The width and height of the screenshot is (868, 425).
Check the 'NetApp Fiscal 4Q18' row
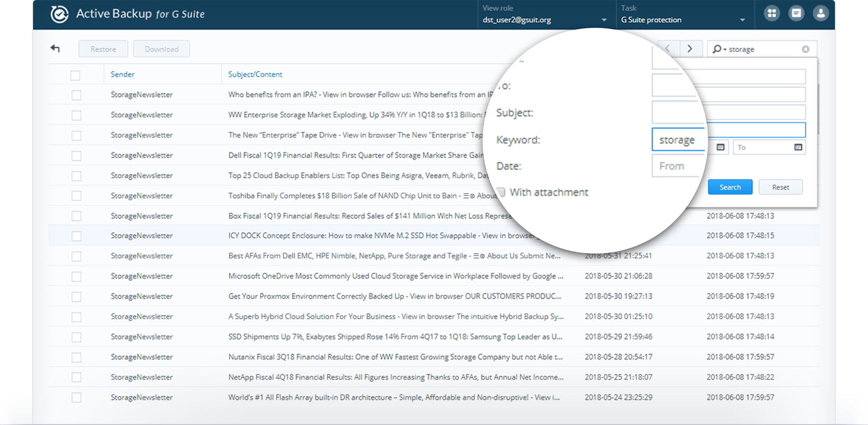coord(76,377)
